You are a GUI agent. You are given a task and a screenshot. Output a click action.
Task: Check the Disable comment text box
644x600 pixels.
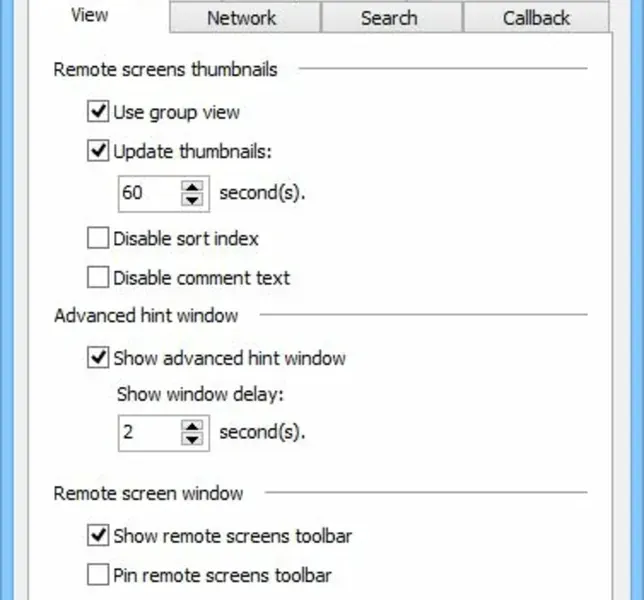98,277
